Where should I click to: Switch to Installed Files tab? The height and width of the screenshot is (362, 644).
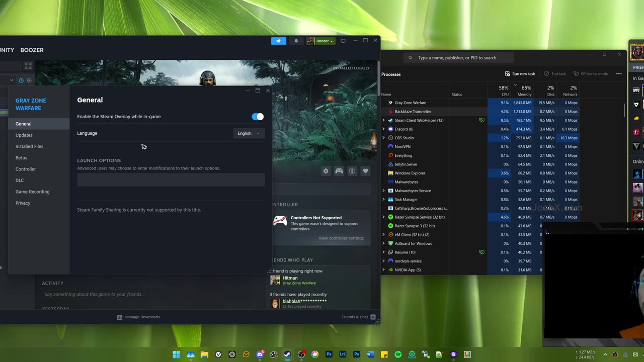tap(39, 146)
